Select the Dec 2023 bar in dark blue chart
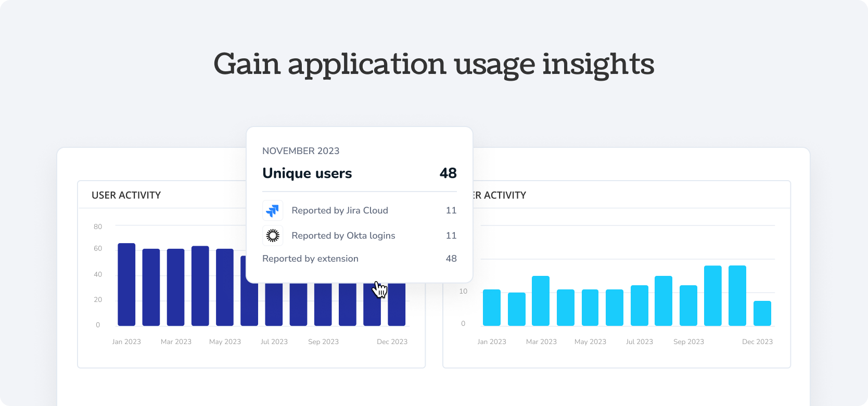The width and height of the screenshot is (868, 406). click(x=397, y=304)
